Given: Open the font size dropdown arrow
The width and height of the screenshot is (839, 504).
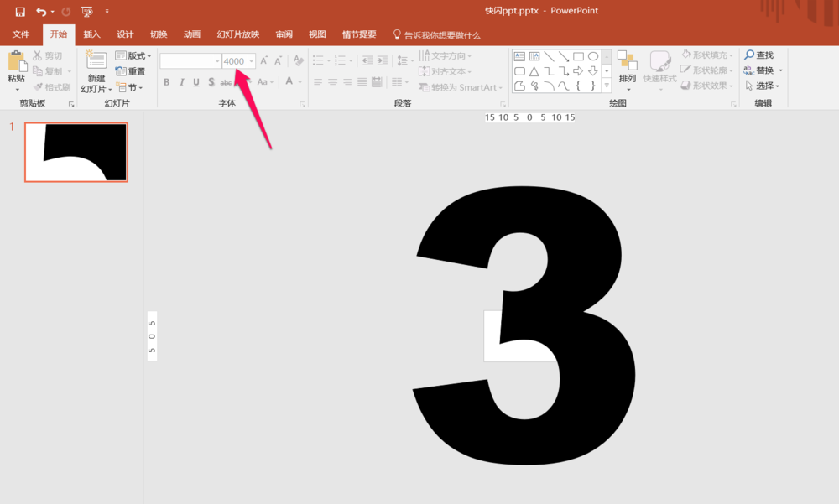Looking at the screenshot, I should click(251, 61).
